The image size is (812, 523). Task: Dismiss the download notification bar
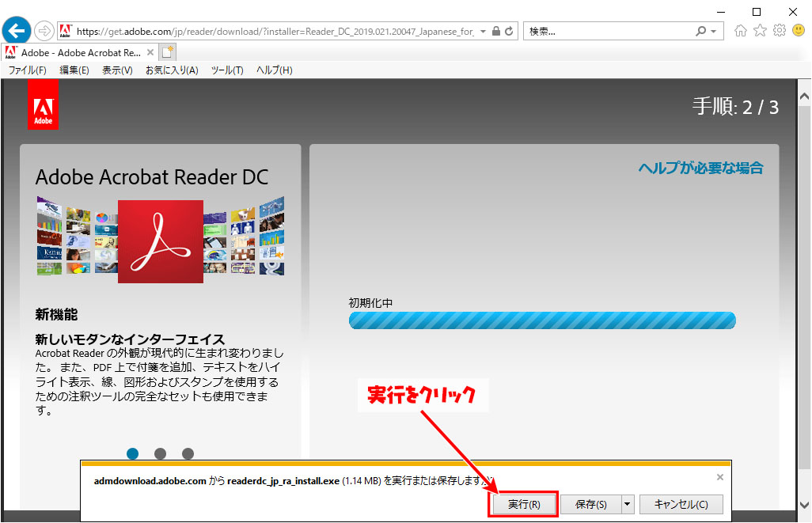point(720,477)
